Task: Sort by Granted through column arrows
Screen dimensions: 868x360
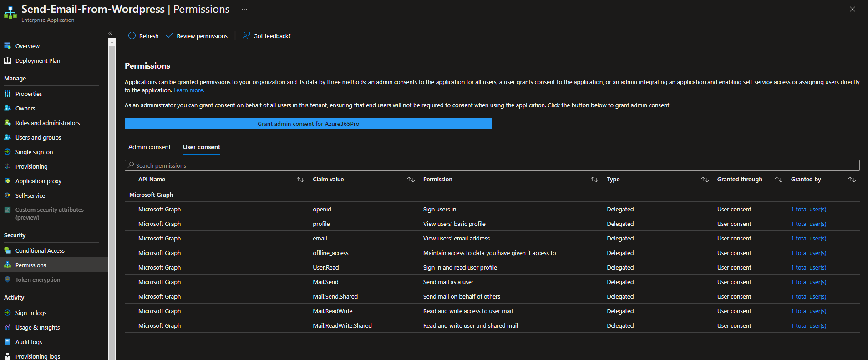Action: pos(779,180)
